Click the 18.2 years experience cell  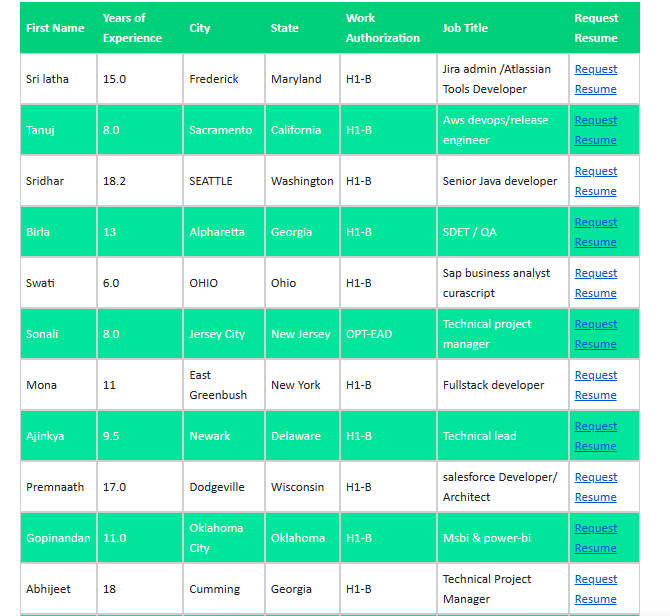[140, 181]
